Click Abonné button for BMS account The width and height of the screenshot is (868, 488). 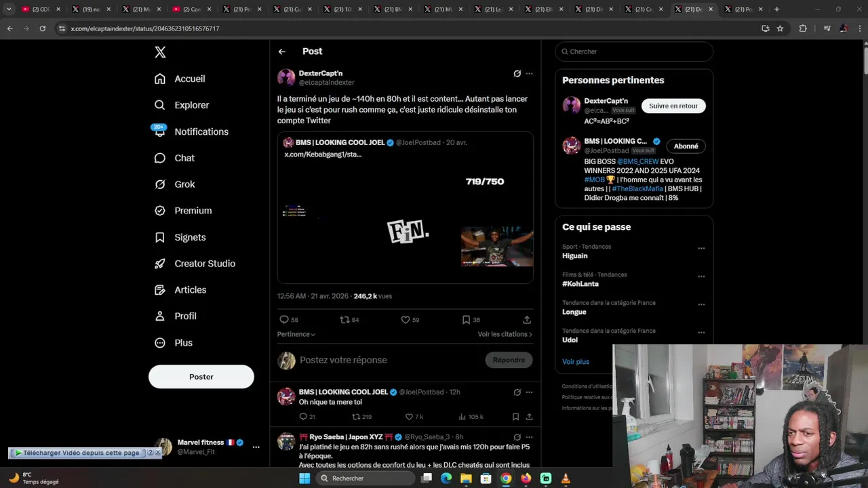[686, 146]
